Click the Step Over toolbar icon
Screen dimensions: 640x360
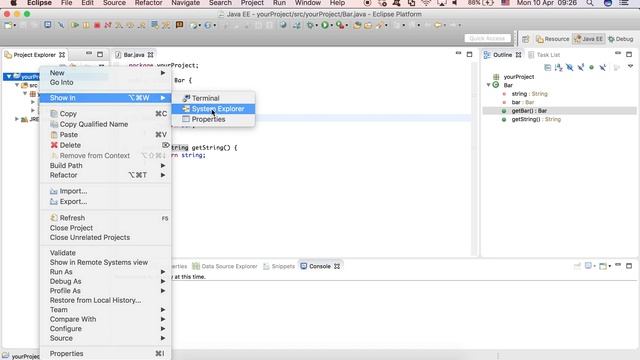pyautogui.click(x=130, y=25)
